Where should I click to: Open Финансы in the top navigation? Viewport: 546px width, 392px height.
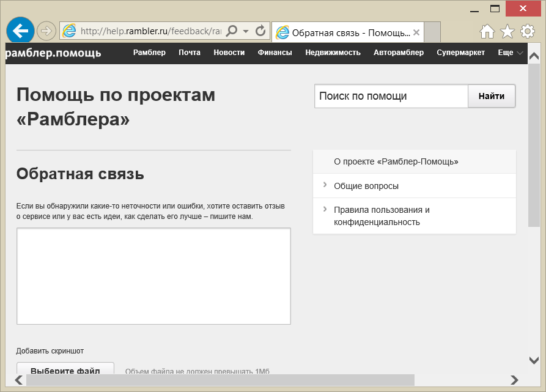(275, 53)
